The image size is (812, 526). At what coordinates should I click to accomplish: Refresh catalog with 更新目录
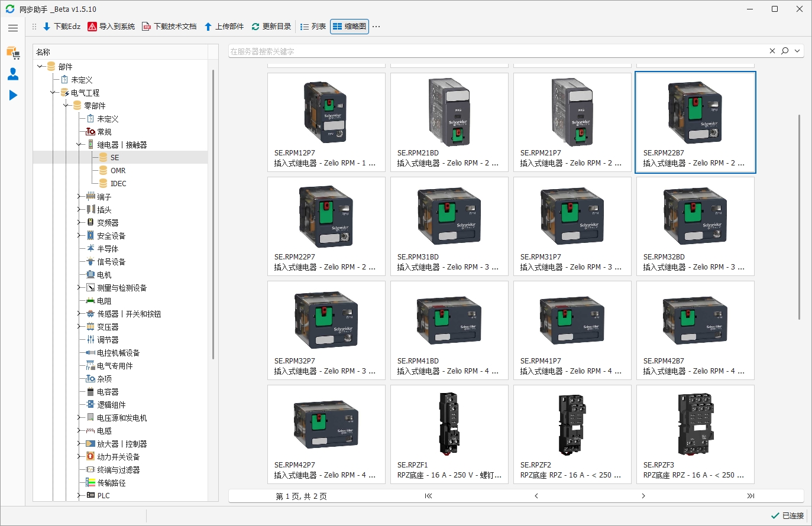click(x=255, y=27)
